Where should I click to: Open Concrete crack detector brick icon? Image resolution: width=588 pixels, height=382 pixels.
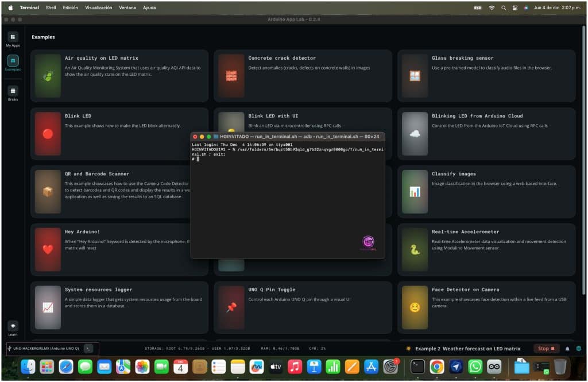231,76
